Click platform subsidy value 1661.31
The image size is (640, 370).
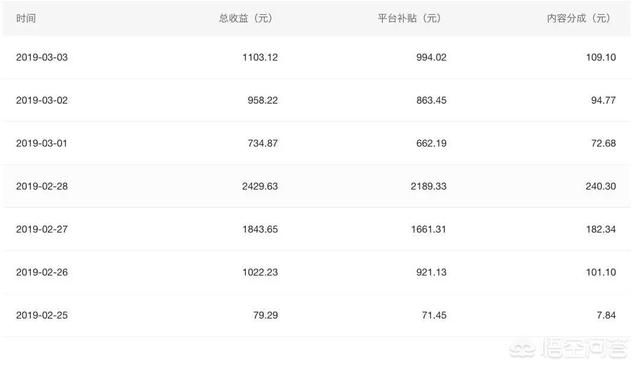tap(429, 229)
